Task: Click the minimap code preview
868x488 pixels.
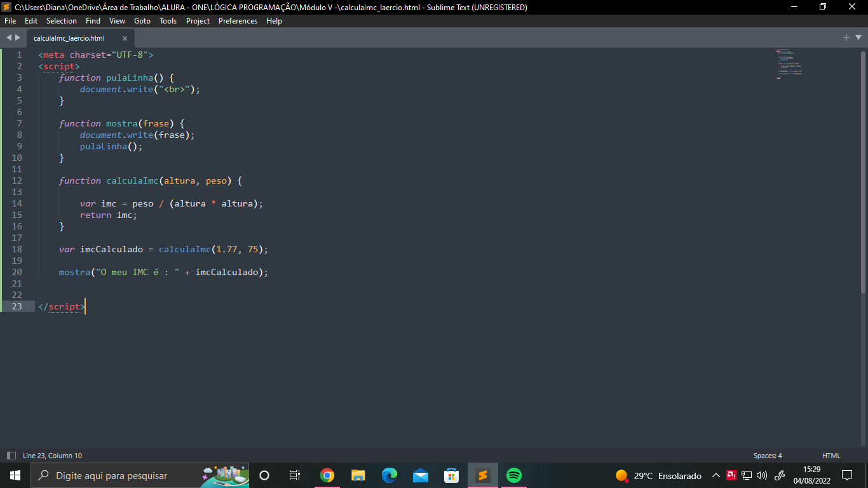Action: tap(789, 64)
